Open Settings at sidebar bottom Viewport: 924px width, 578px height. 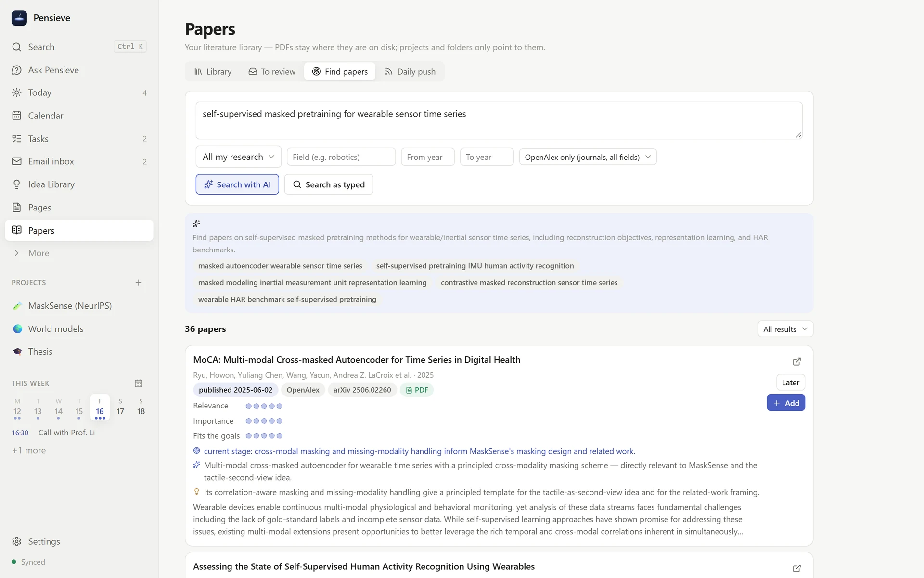click(79, 541)
